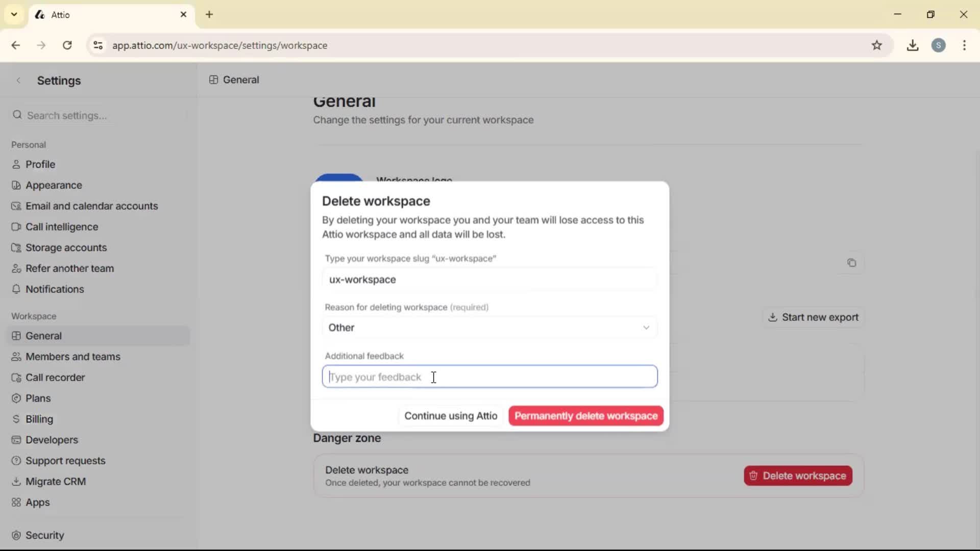Type in the Additional feedback field
Viewport: 980px width, 551px height.
[x=489, y=377]
